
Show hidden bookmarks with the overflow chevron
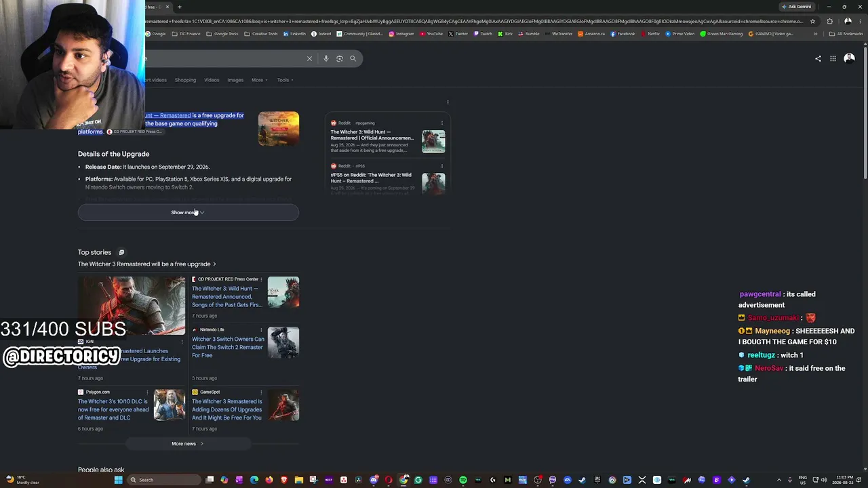tap(815, 34)
